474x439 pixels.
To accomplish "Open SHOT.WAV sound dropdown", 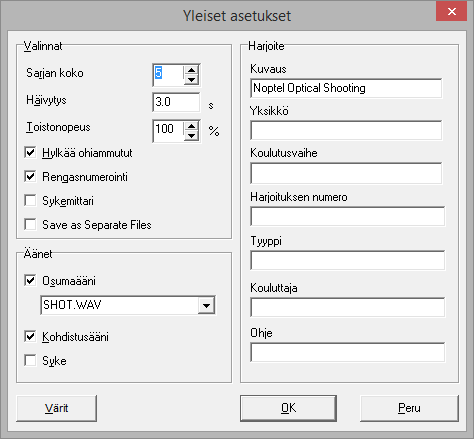I will pyautogui.click(x=206, y=305).
